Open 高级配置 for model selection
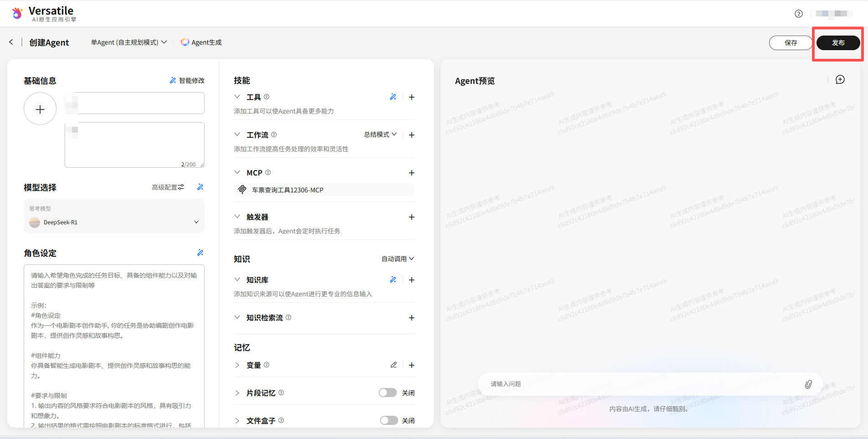The height and width of the screenshot is (439, 868). pyautogui.click(x=168, y=187)
